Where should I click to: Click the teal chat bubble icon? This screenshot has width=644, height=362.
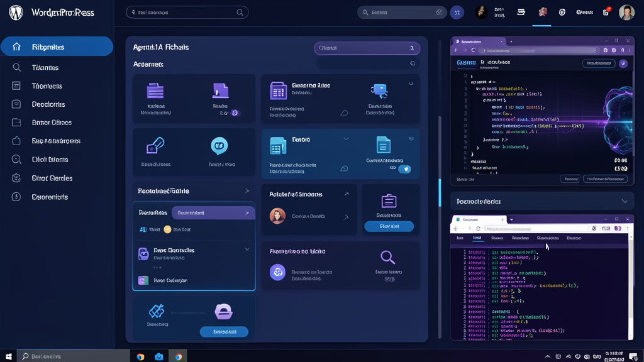pyautogui.click(x=219, y=146)
